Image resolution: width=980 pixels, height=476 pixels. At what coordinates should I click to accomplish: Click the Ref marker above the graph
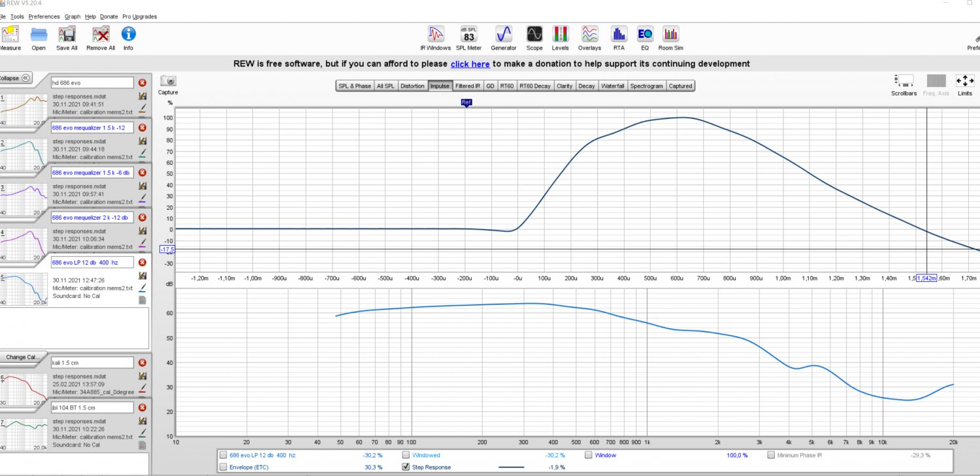coord(466,103)
